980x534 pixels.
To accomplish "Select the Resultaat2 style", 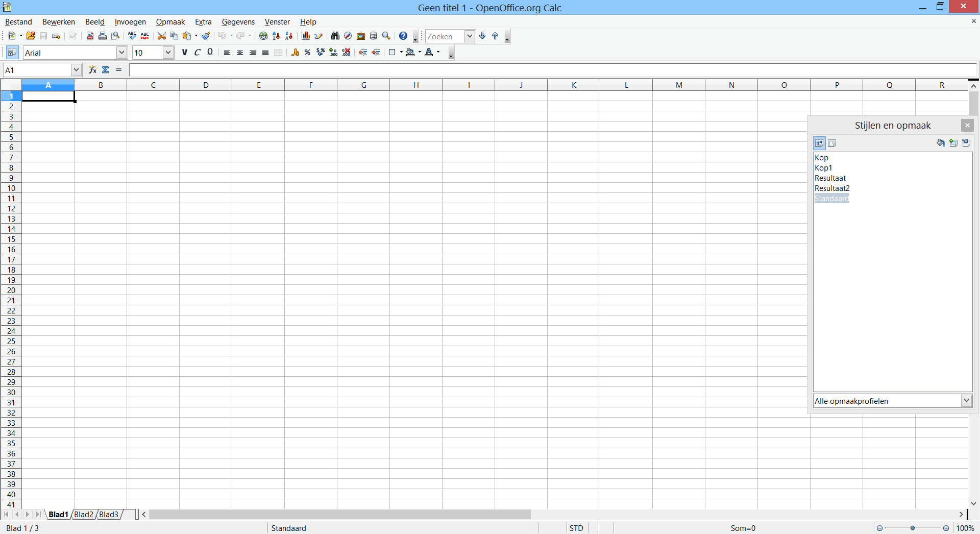I will 832,188.
